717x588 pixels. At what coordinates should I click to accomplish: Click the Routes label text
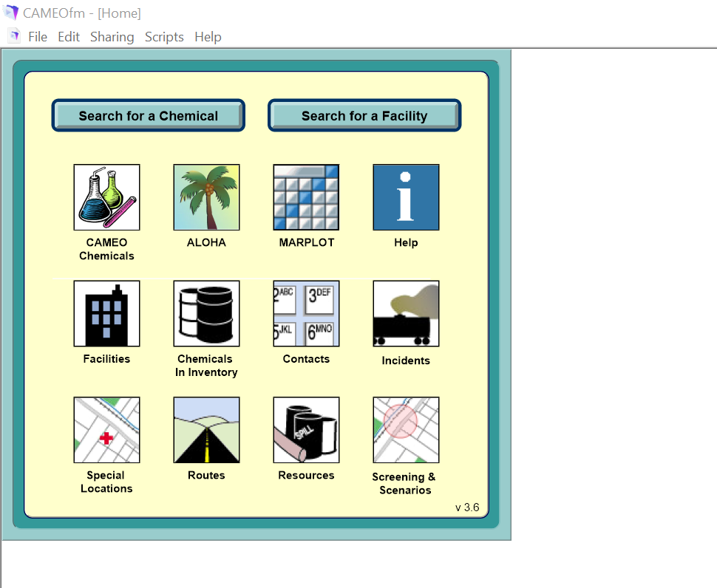[x=206, y=475]
